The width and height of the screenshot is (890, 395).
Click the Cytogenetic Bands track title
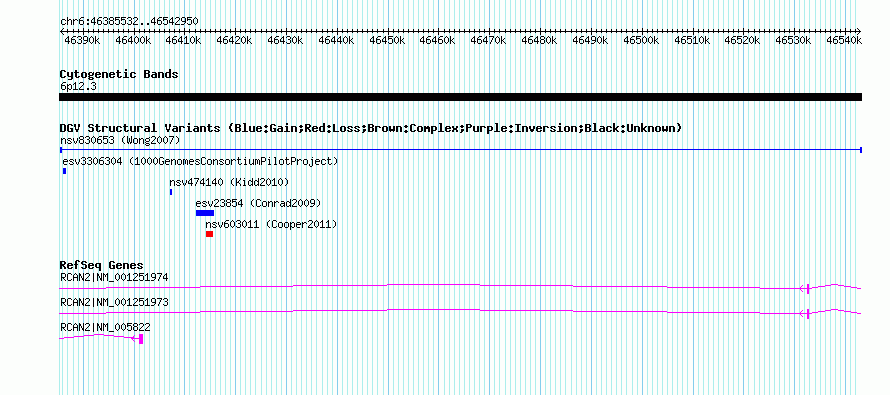click(x=119, y=74)
